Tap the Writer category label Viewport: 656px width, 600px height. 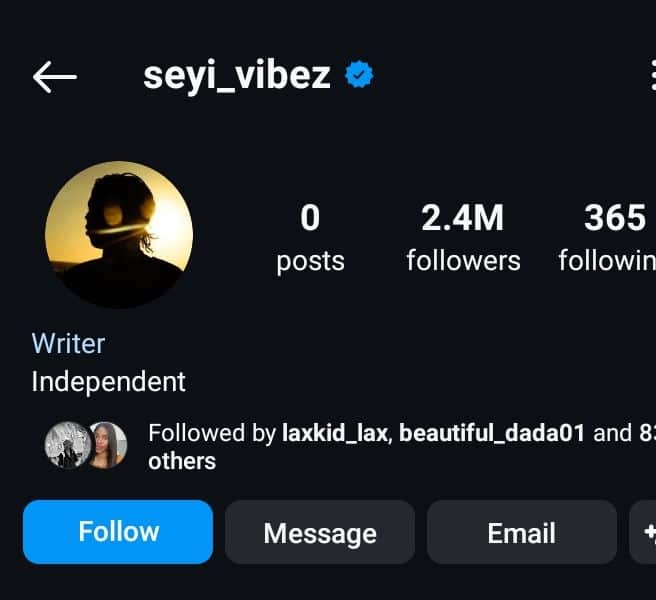(x=68, y=343)
